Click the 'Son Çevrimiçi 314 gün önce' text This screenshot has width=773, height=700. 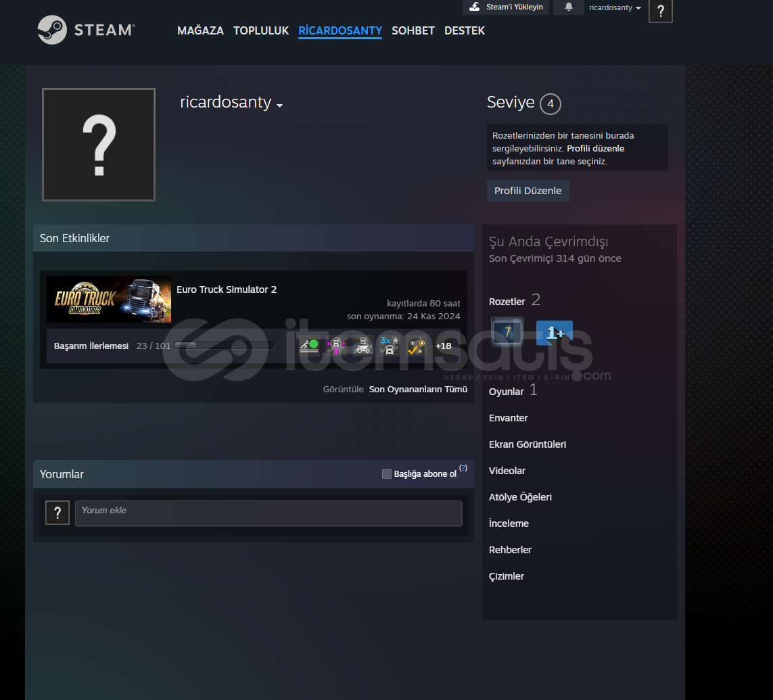(x=555, y=258)
